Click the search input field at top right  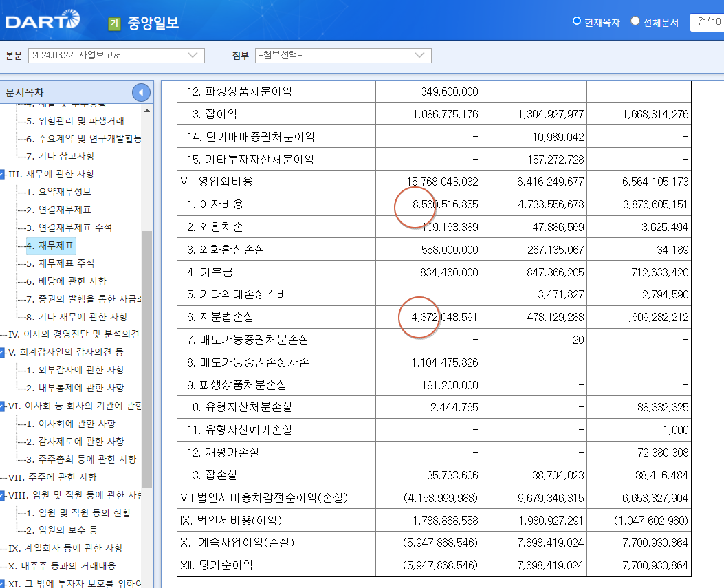[x=707, y=22]
